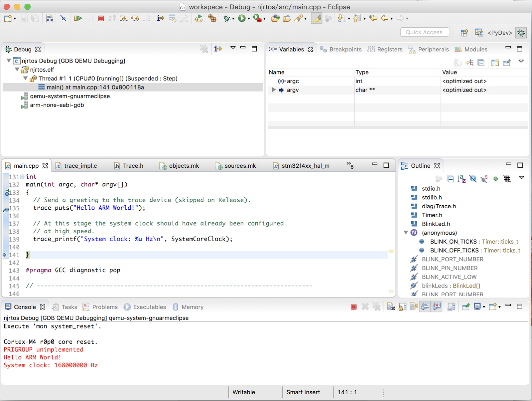The width and height of the screenshot is (532, 401).
Task: Expand the argv variable in Variables view
Action: [x=274, y=90]
